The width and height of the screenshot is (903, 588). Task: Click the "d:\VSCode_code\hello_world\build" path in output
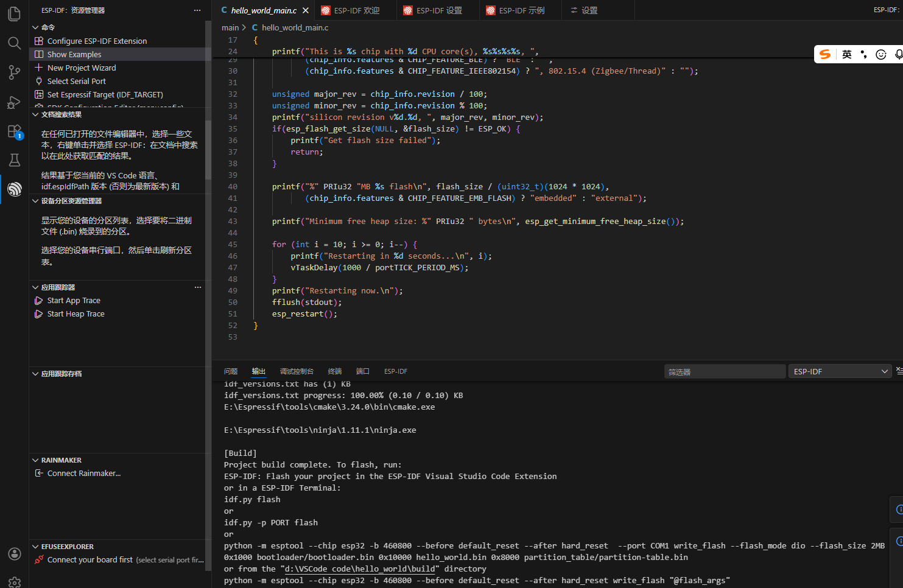click(360, 569)
